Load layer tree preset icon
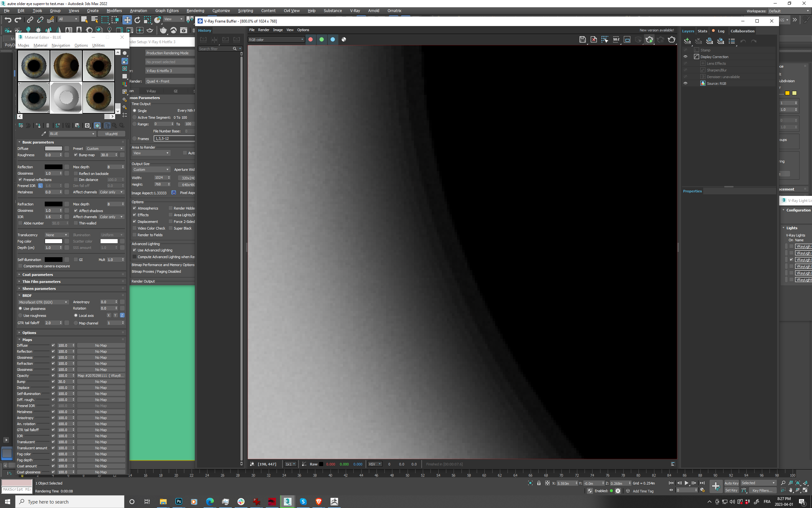 720,41
